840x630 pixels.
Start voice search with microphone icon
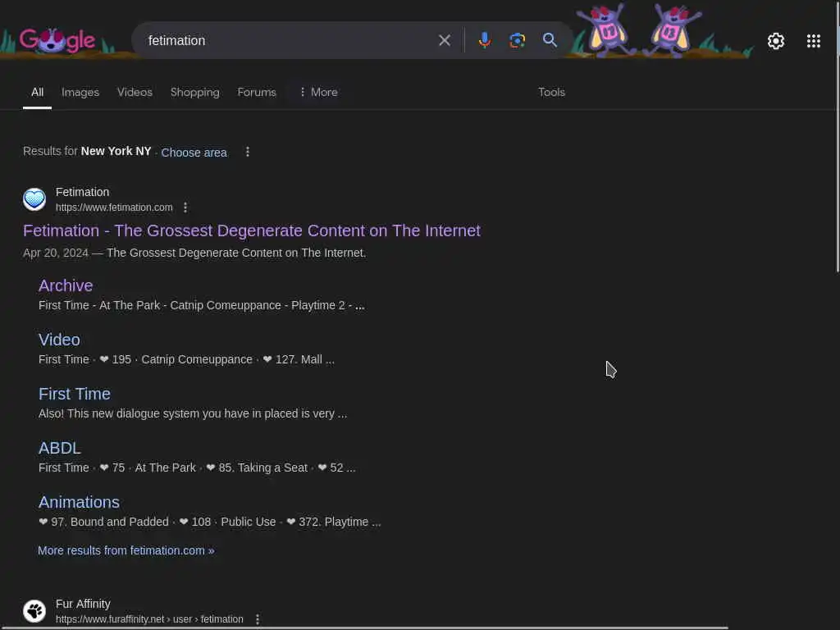pos(484,40)
